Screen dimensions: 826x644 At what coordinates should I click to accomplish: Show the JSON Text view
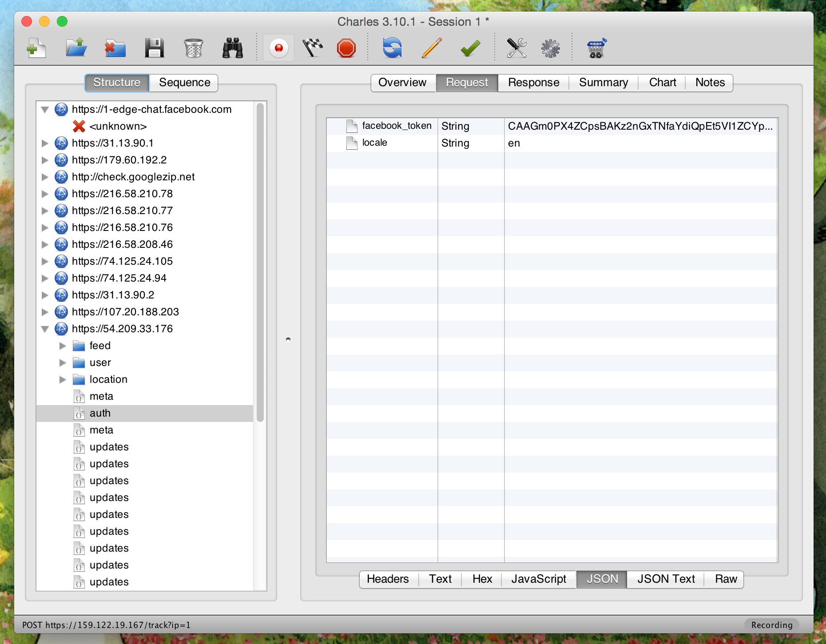[x=666, y=579]
